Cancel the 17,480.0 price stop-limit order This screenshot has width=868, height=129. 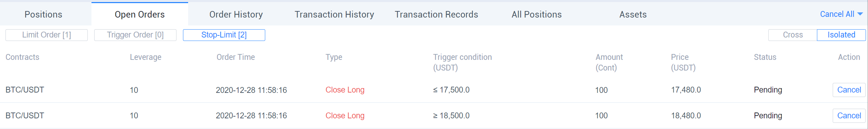coord(849,90)
